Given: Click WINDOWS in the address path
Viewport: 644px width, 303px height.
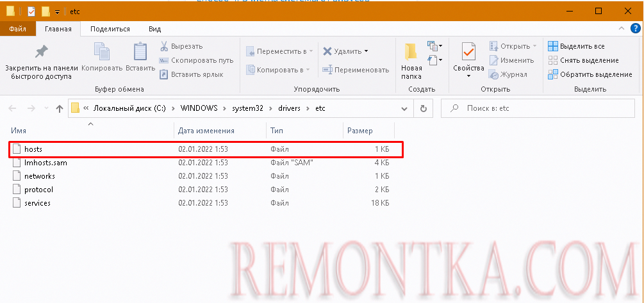Looking at the screenshot, I should point(199,108).
